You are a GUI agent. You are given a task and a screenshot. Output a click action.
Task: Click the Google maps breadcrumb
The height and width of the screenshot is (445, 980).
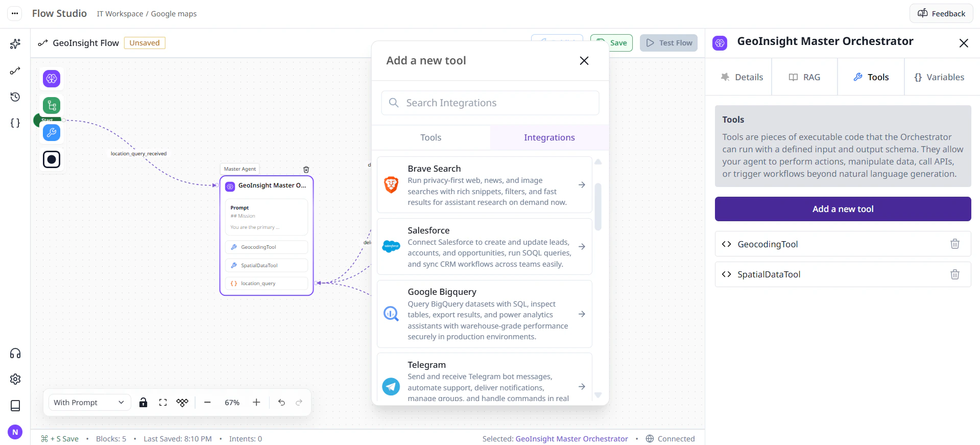coord(174,14)
